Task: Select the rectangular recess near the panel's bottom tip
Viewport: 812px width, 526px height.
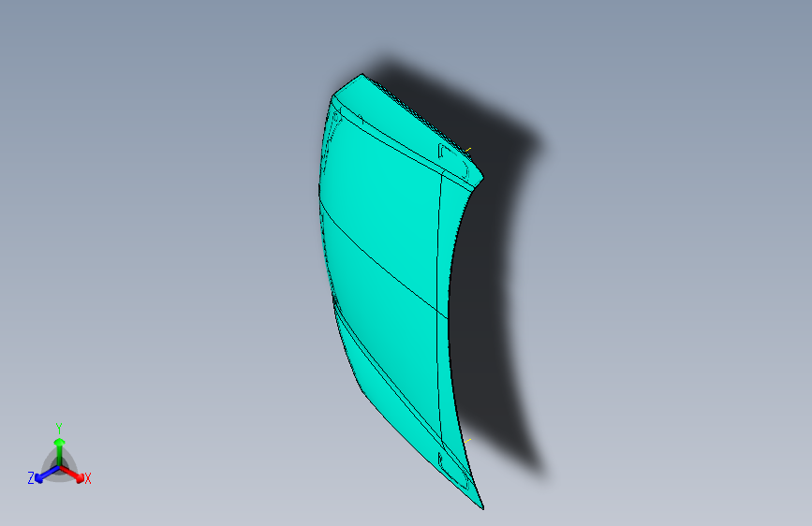Action: pyautogui.click(x=453, y=471)
